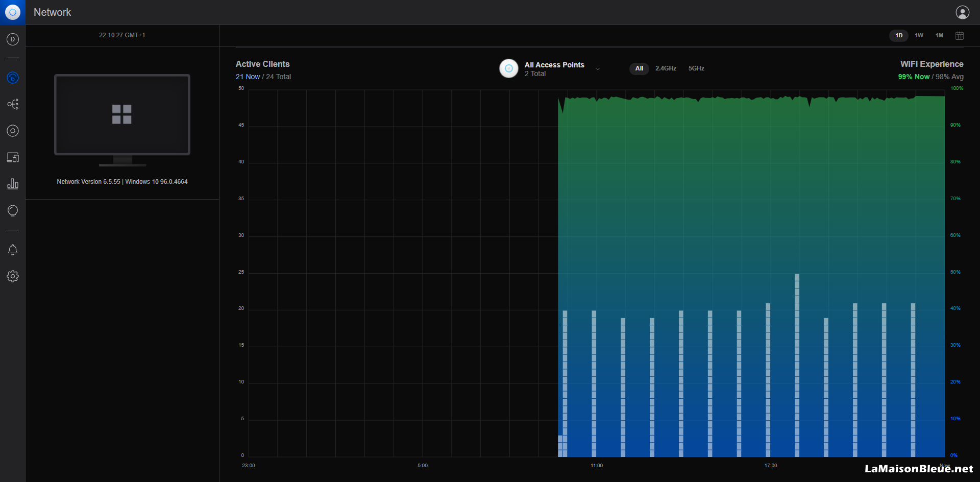Open the Network overview sidebar icon

(x=13, y=78)
